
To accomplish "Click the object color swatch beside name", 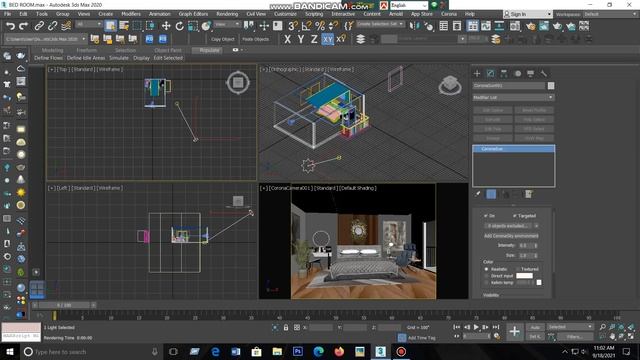I will [551, 86].
